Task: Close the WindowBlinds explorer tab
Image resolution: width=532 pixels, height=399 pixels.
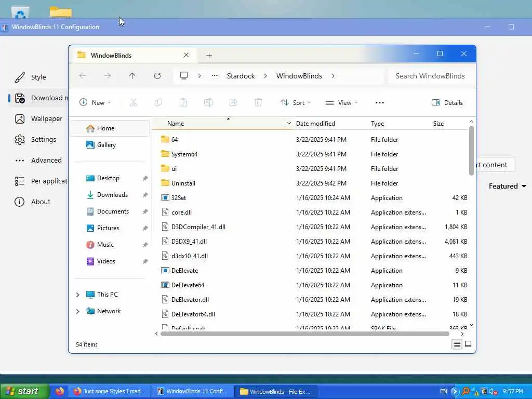Action: pos(187,55)
